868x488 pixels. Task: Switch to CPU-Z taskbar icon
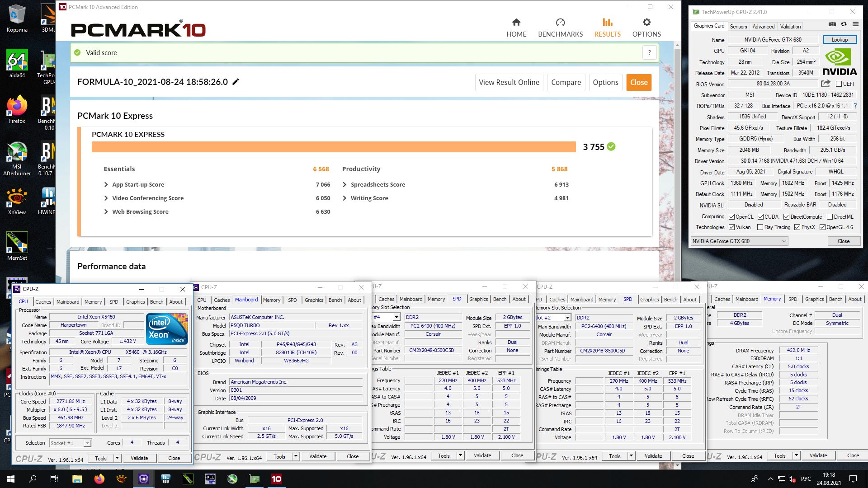click(144, 479)
